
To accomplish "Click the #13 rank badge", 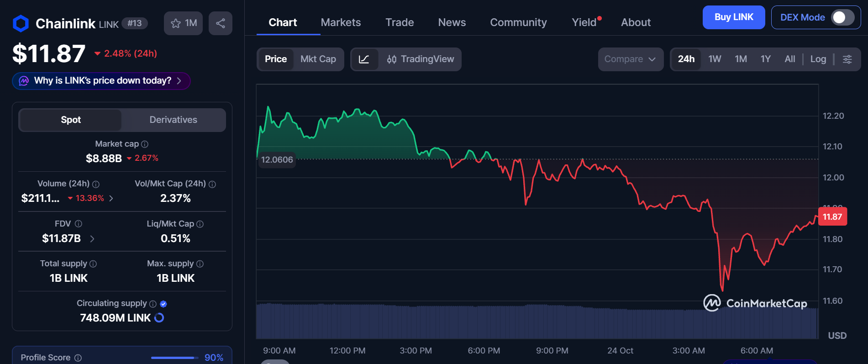I will pyautogui.click(x=135, y=23).
